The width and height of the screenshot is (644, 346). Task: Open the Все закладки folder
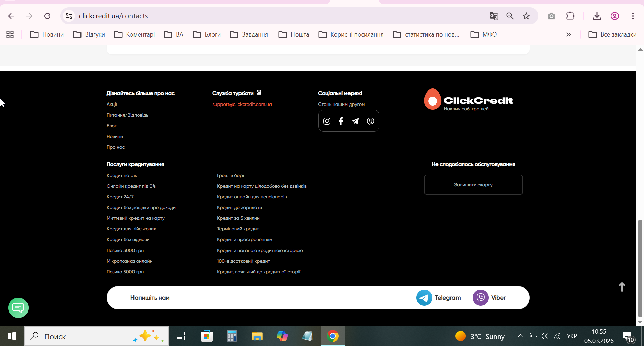(612, 34)
